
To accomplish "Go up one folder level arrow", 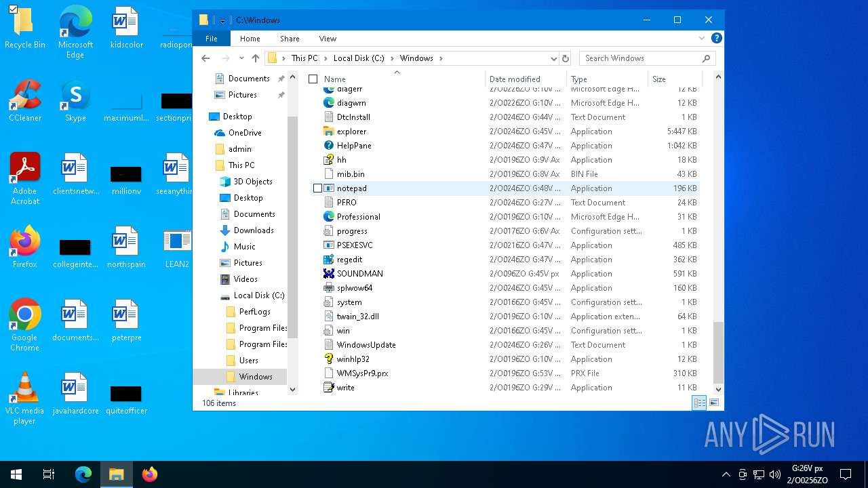I will point(256,58).
